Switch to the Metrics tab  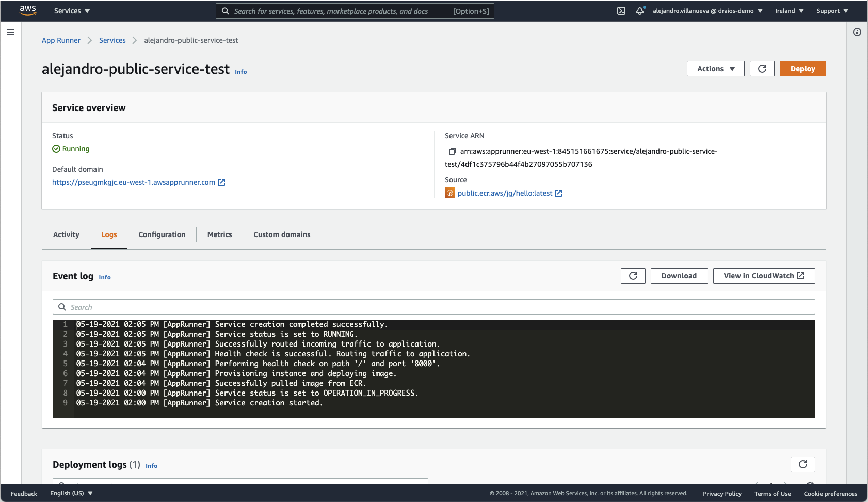(219, 234)
